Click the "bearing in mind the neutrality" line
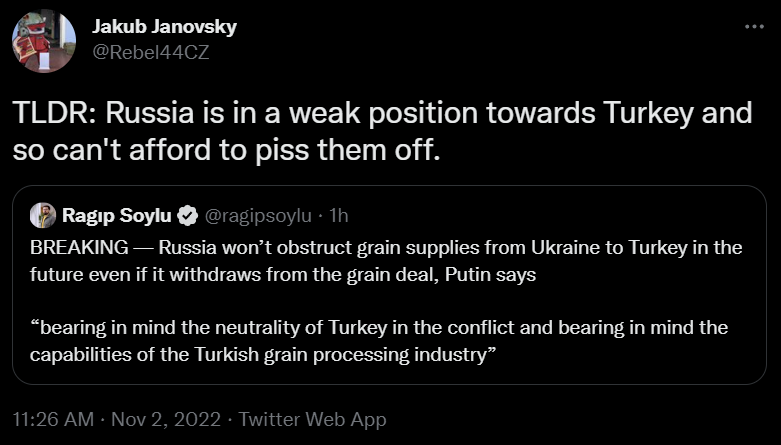 pos(379,328)
